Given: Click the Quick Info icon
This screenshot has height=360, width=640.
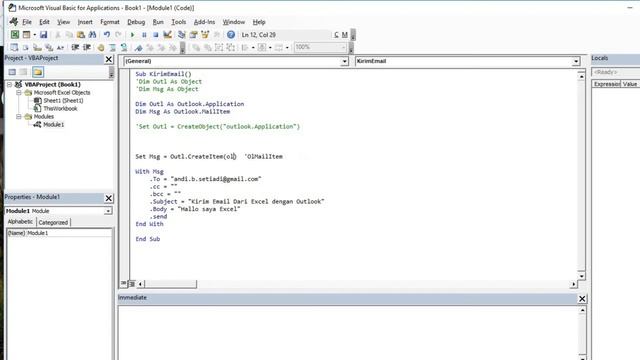Looking at the screenshot, I should pyautogui.click(x=37, y=47).
